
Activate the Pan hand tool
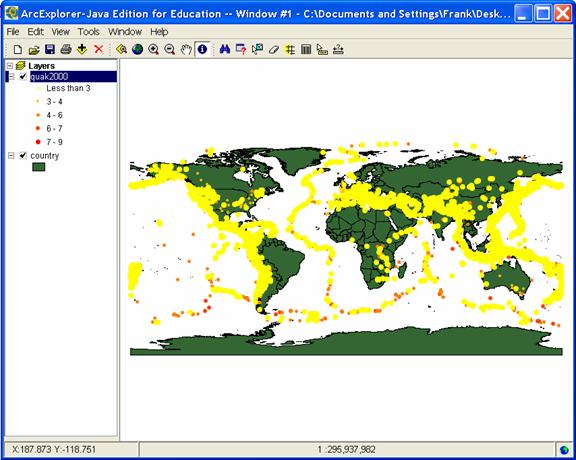(x=186, y=49)
